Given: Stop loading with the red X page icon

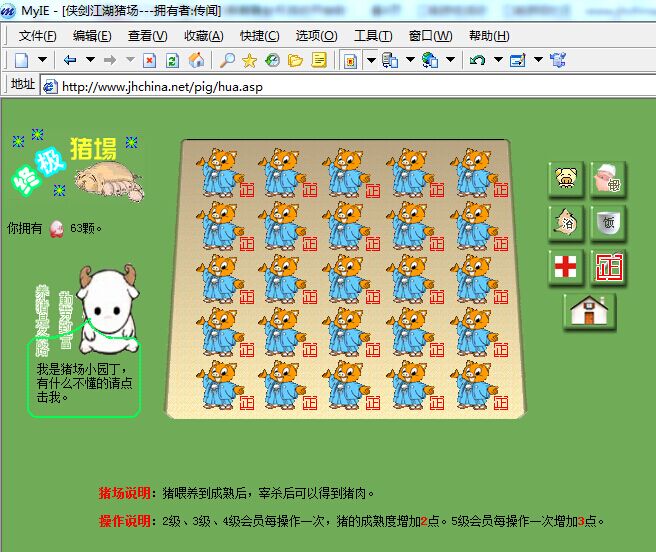Looking at the screenshot, I should point(149,60).
